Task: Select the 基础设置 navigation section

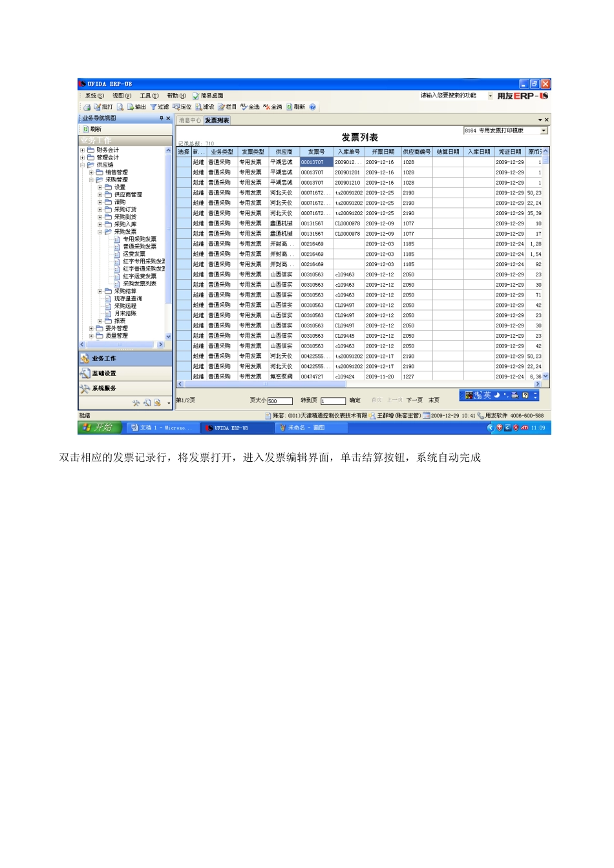Action: tap(125, 373)
